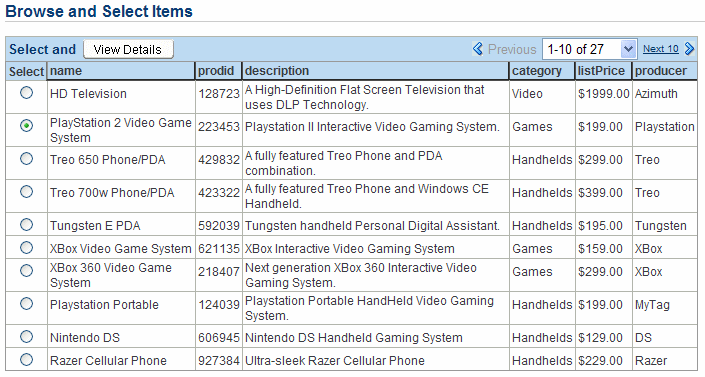This screenshot has width=705, height=377.
Task: Click the $399.00 price cell
Action: point(600,193)
